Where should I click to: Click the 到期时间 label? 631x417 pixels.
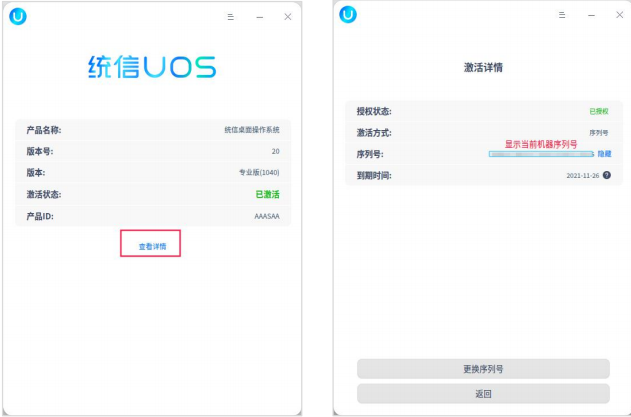click(374, 175)
